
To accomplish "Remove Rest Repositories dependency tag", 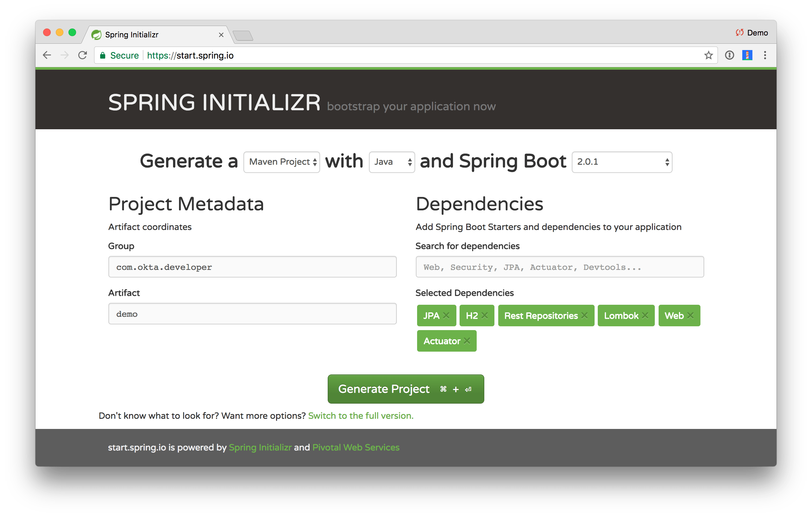I will coord(584,316).
